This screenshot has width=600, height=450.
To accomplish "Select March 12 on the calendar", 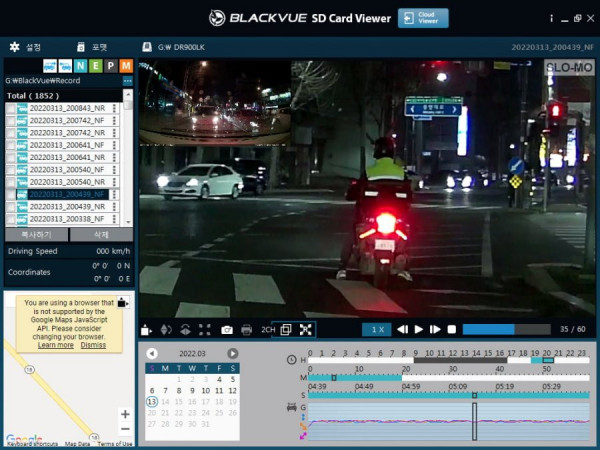I will (x=232, y=391).
